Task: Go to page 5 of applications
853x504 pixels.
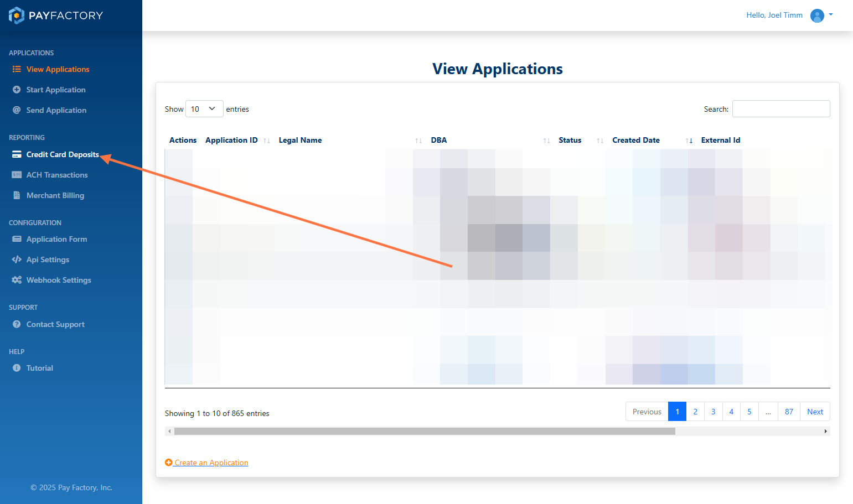Action: pos(749,412)
